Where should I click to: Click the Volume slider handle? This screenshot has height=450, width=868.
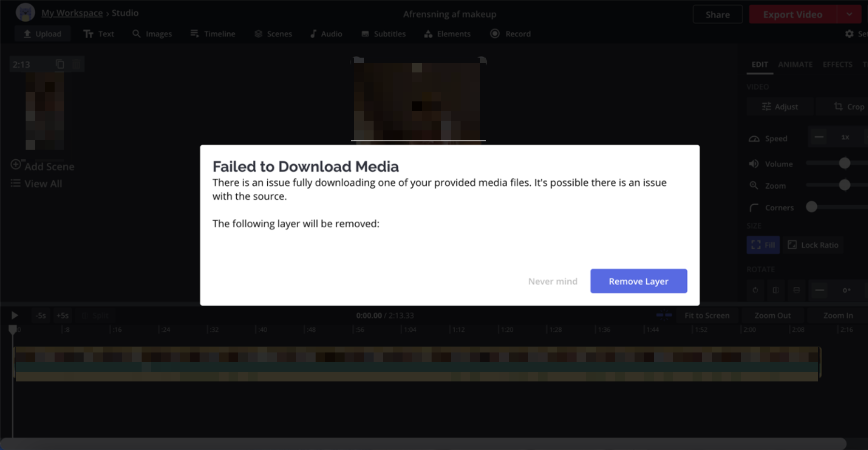844,164
